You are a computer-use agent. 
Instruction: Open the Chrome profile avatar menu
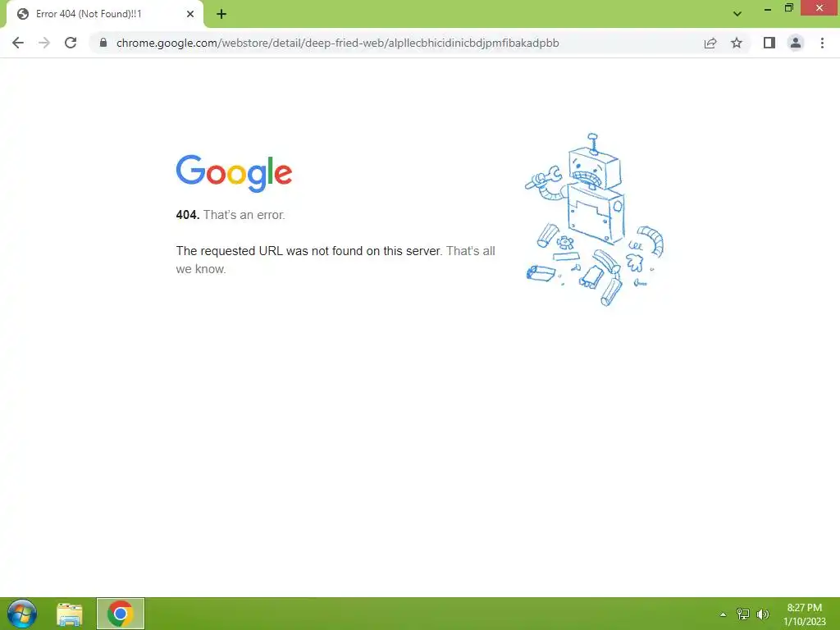pos(796,43)
